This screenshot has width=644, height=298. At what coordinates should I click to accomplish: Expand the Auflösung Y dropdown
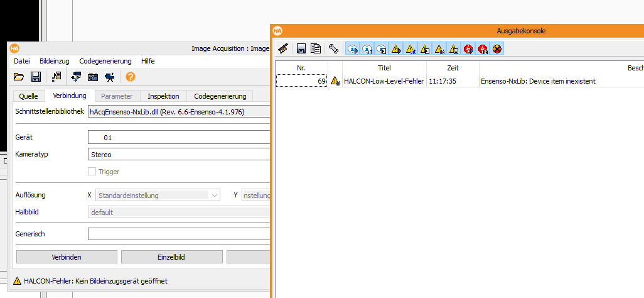tap(256, 195)
